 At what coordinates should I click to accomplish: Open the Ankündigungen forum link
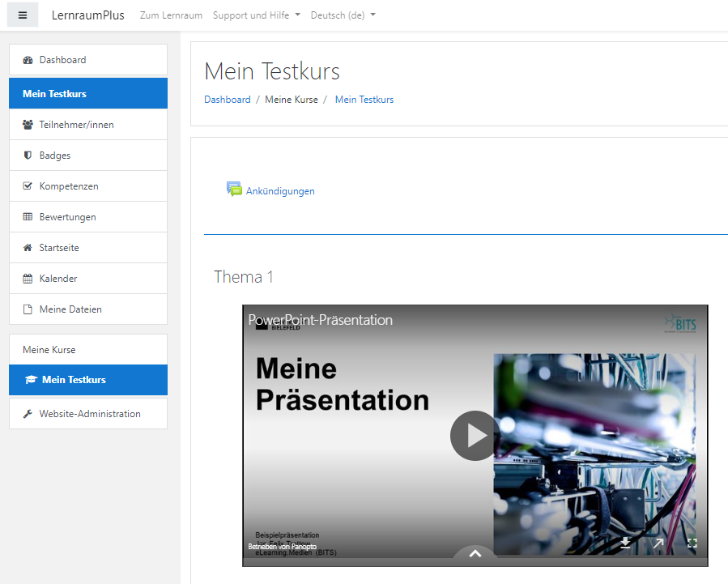tap(280, 191)
